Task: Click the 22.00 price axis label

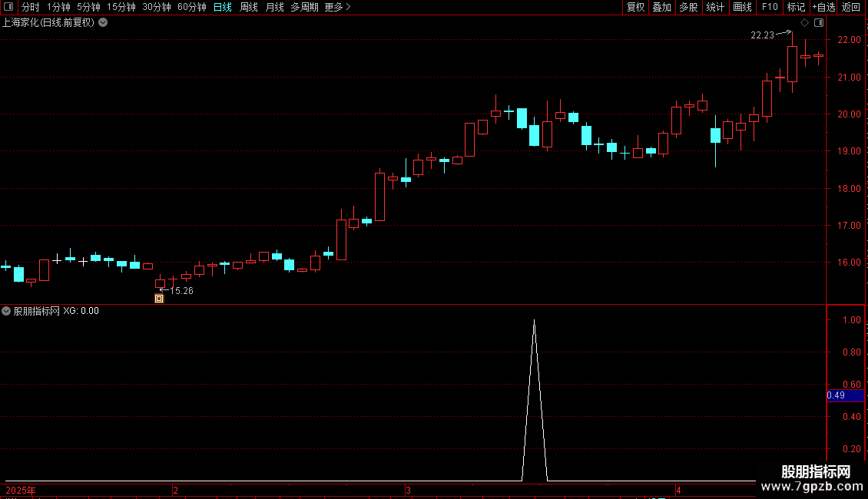Action: tap(849, 40)
